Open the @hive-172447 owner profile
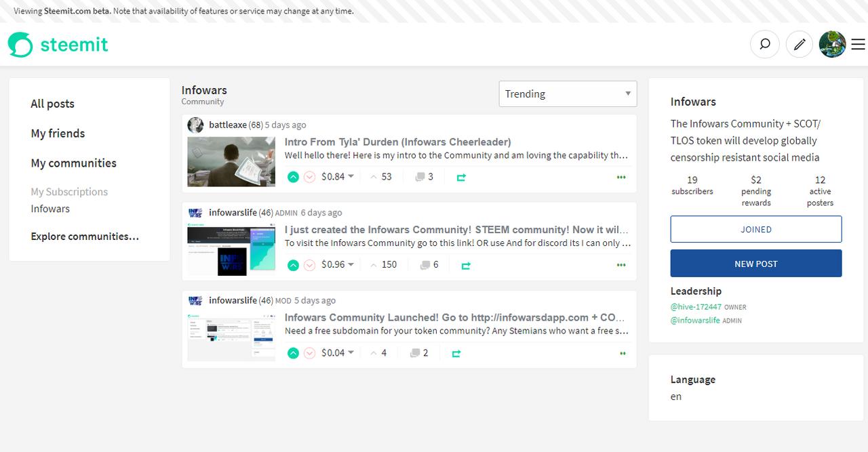The height and width of the screenshot is (452, 868). click(x=696, y=307)
